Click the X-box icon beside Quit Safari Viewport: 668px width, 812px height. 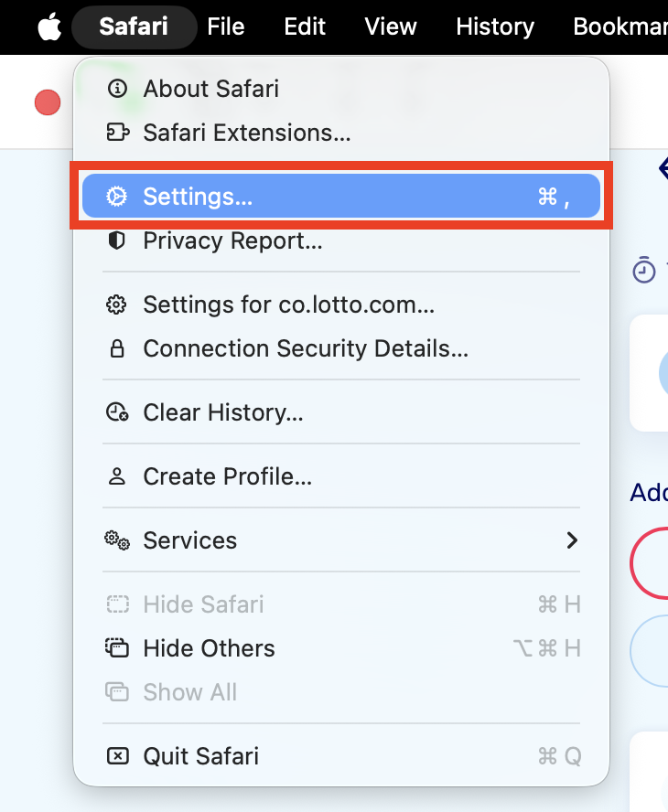pyautogui.click(x=118, y=756)
